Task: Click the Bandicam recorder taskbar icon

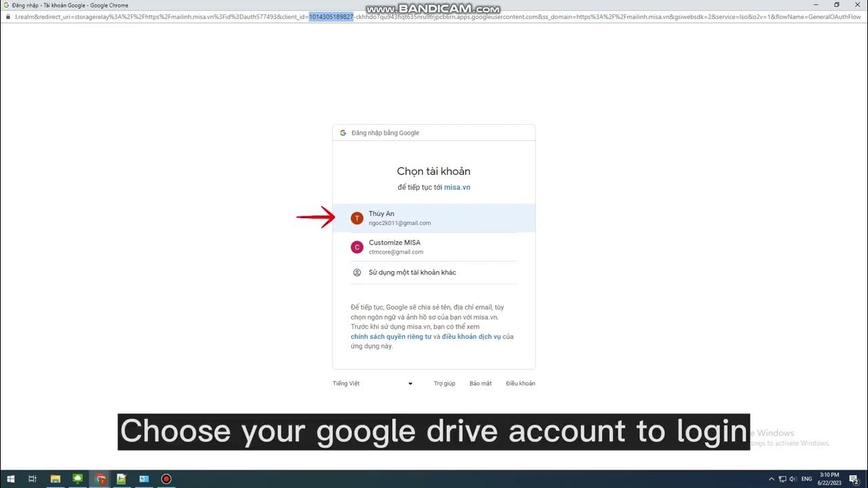Action: pos(166,479)
